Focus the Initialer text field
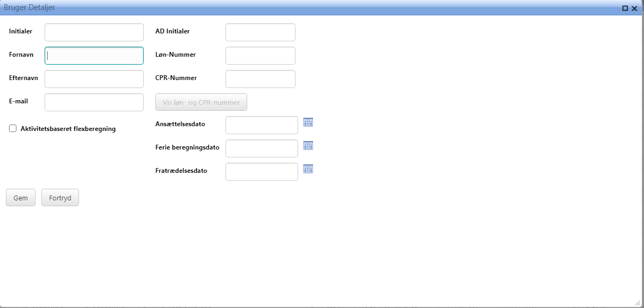The width and height of the screenshot is (644, 308). pyautogui.click(x=94, y=32)
